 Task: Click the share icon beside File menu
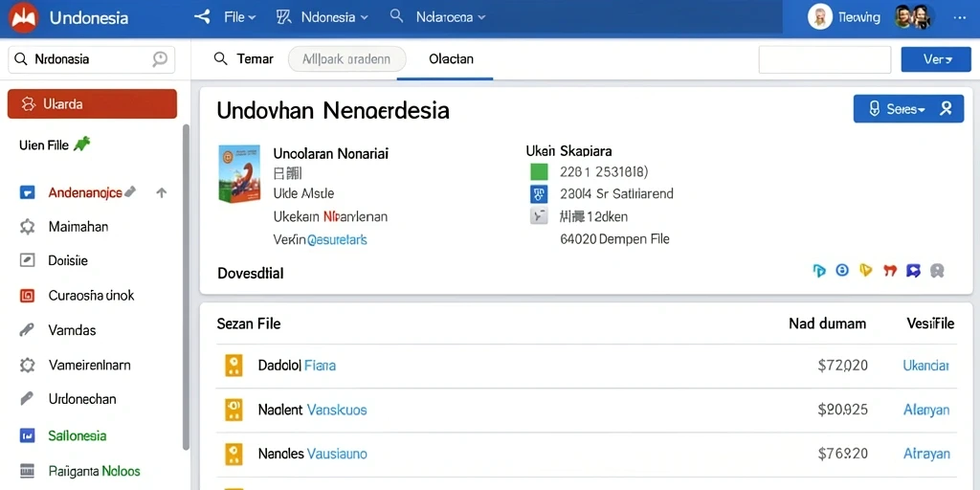pos(202,17)
